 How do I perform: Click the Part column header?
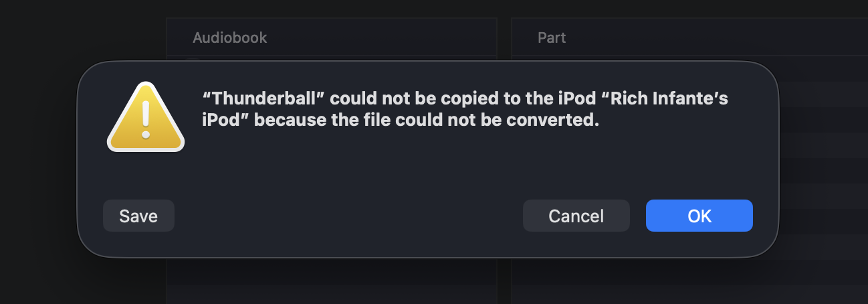coord(552,37)
